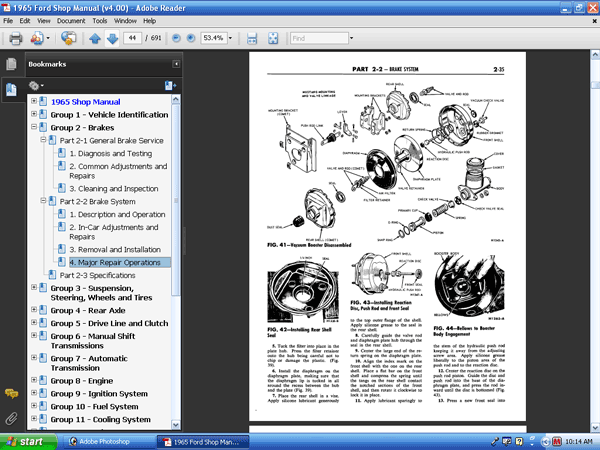Click the page number field showing 44
Screen dimensions: 600x450
pyautogui.click(x=132, y=38)
